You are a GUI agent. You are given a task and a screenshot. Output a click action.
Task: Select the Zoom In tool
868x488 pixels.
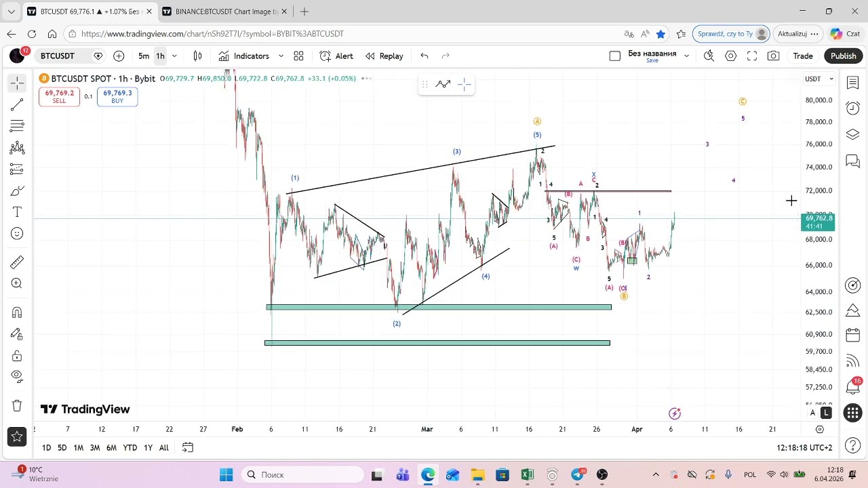coord(17,283)
